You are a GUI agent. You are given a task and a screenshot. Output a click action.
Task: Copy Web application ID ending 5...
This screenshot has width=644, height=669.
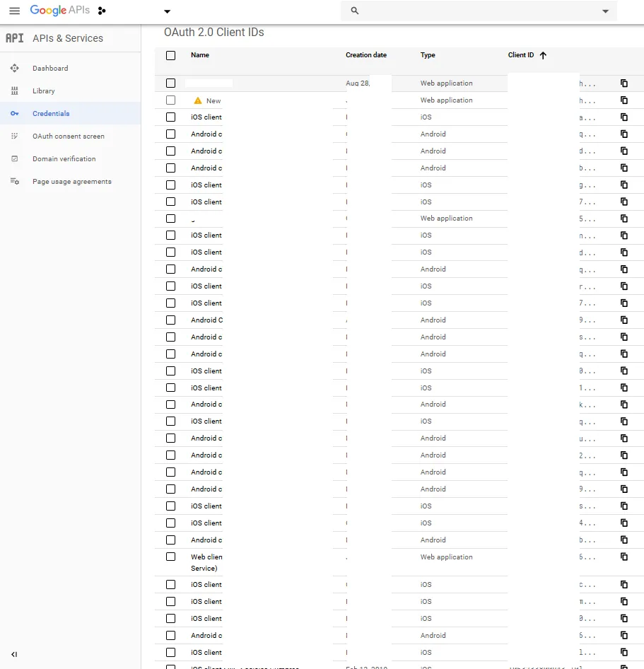(624, 219)
